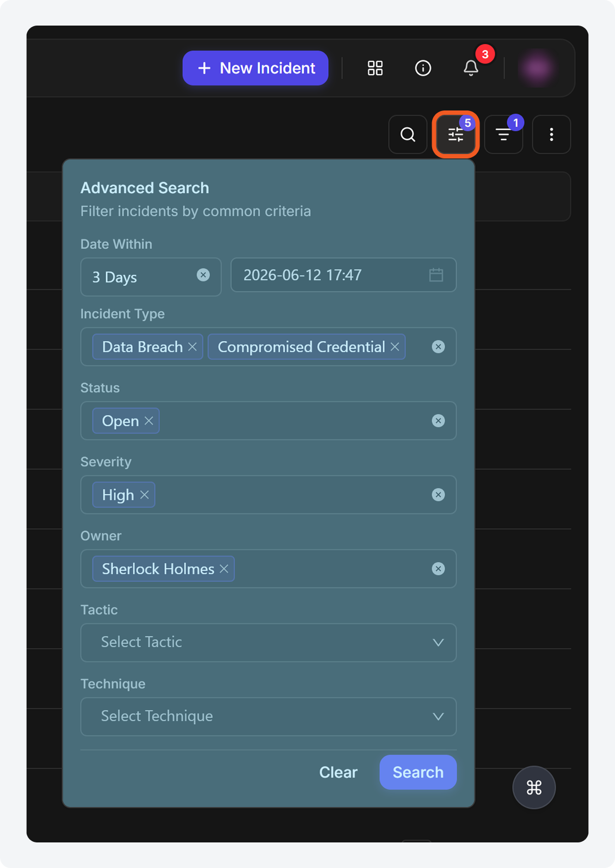
Task: Expand the Select Technique dropdown
Action: pyautogui.click(x=268, y=717)
